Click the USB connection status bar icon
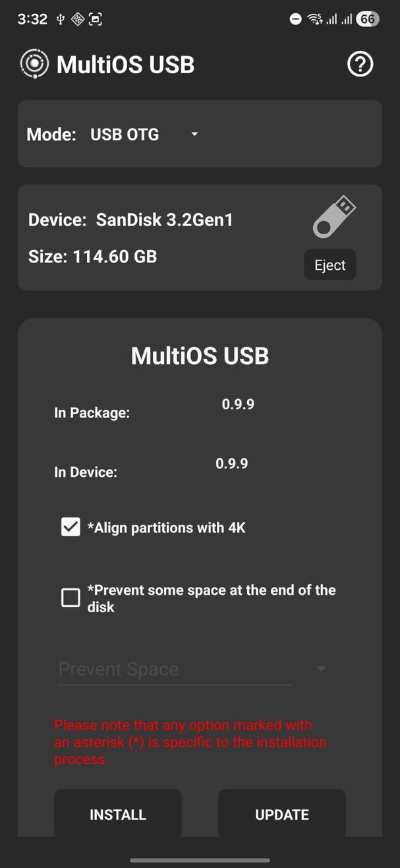400x868 pixels. pyautogui.click(x=60, y=19)
